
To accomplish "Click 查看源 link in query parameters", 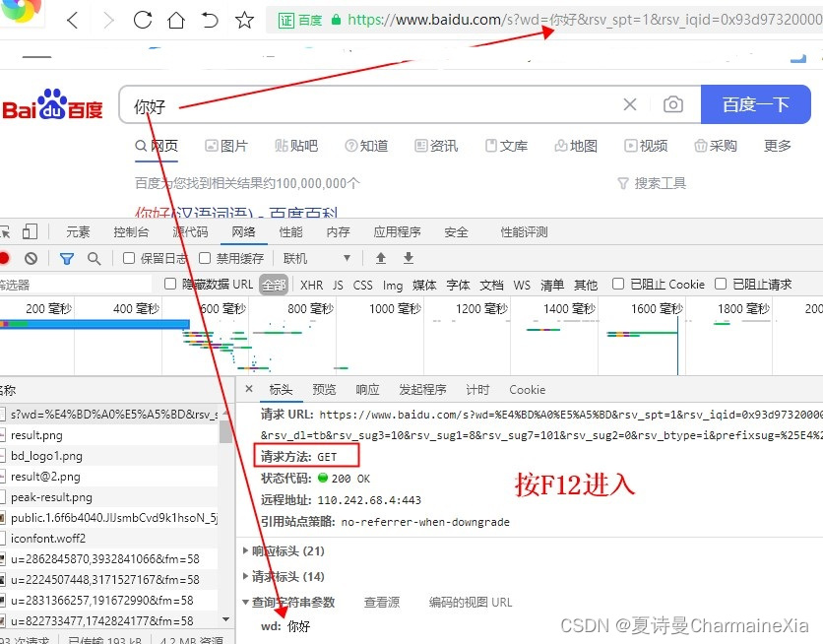I will point(382,602).
